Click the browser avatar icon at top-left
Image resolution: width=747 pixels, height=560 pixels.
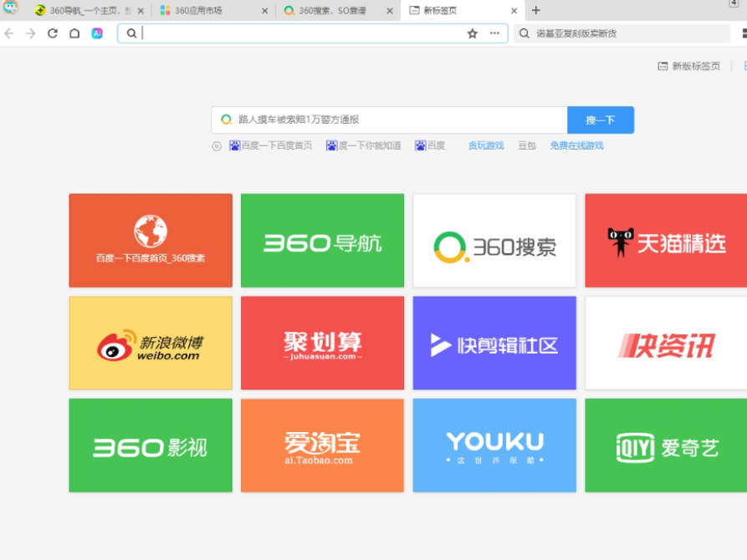coord(11,7)
